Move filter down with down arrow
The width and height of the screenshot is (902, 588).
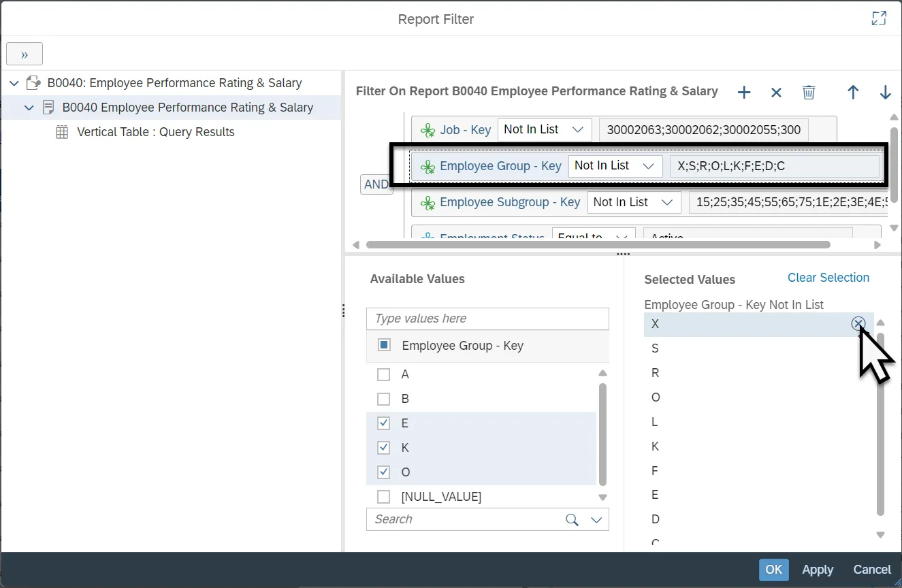[x=885, y=93]
